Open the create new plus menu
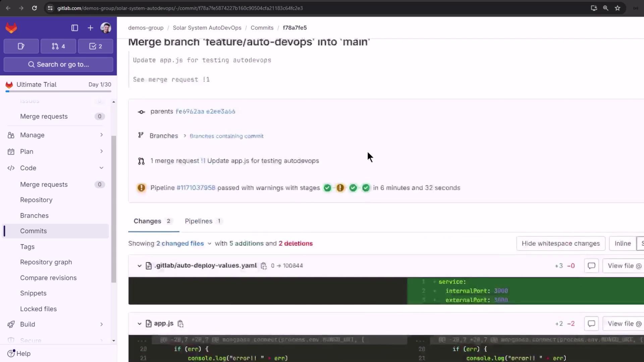This screenshot has height=362, width=644. 90,28
